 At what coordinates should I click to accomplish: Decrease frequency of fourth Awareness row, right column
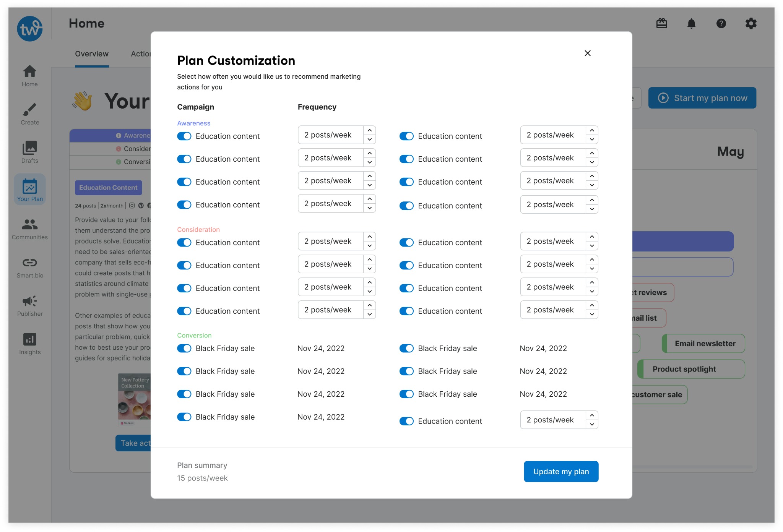click(x=592, y=209)
